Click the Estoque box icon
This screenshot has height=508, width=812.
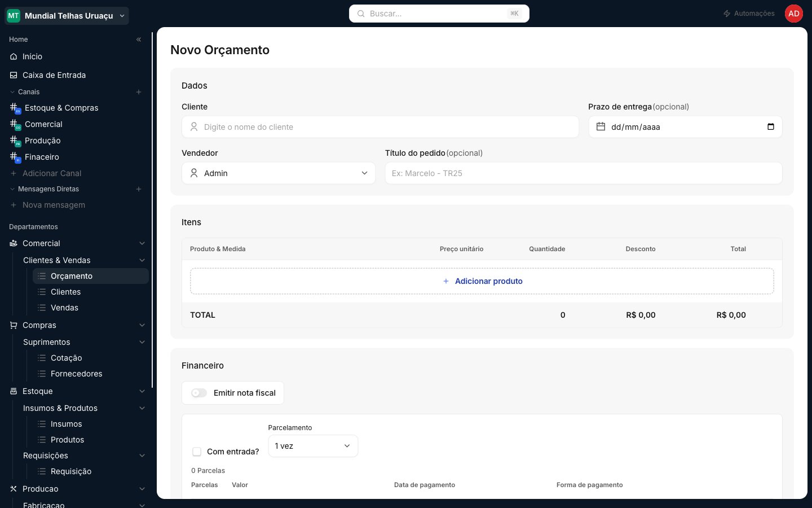(x=14, y=391)
